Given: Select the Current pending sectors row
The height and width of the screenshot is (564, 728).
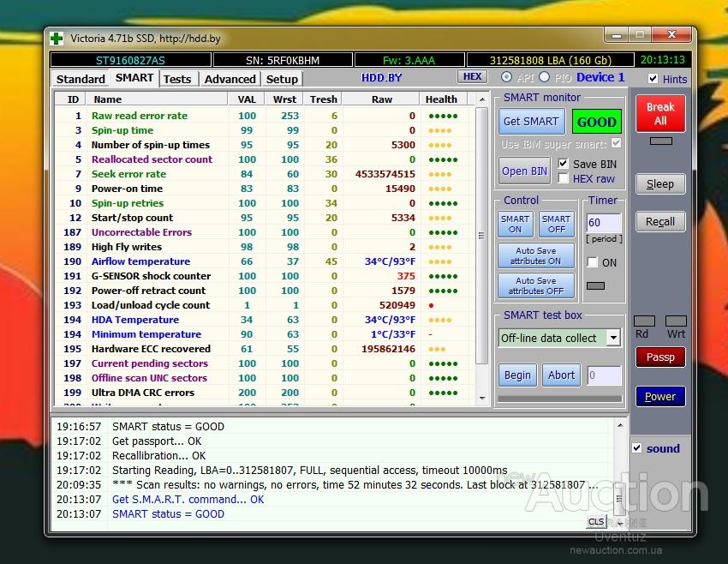Looking at the screenshot, I should pos(264,363).
